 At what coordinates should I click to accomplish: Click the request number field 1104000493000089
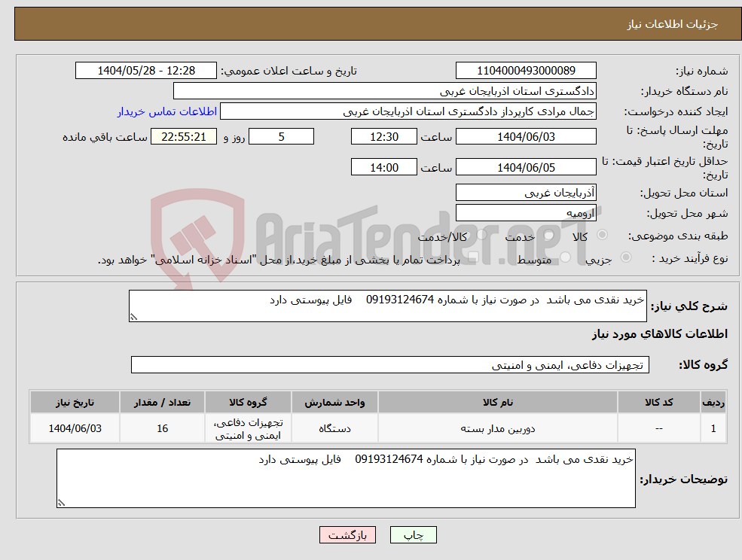click(525, 70)
